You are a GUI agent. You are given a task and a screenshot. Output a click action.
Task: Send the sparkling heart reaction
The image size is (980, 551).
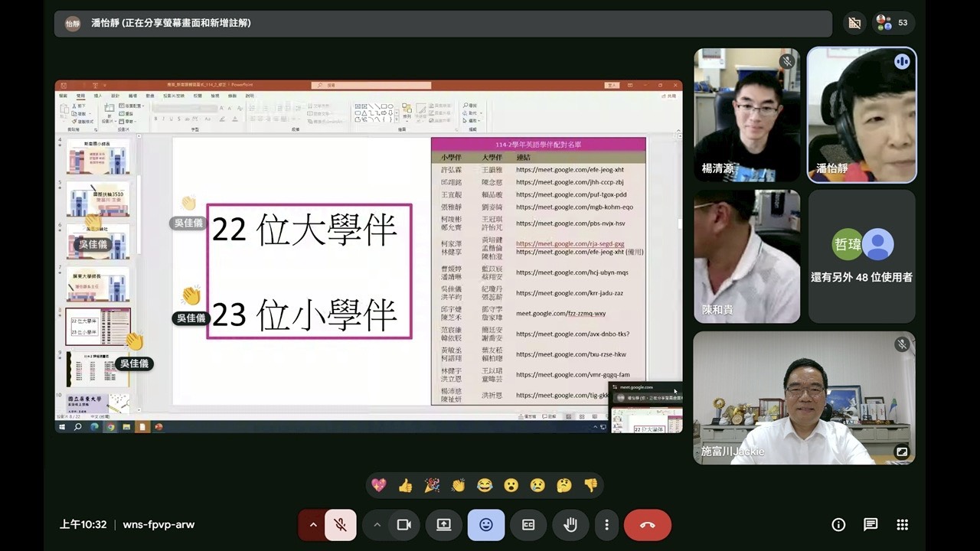(x=378, y=485)
